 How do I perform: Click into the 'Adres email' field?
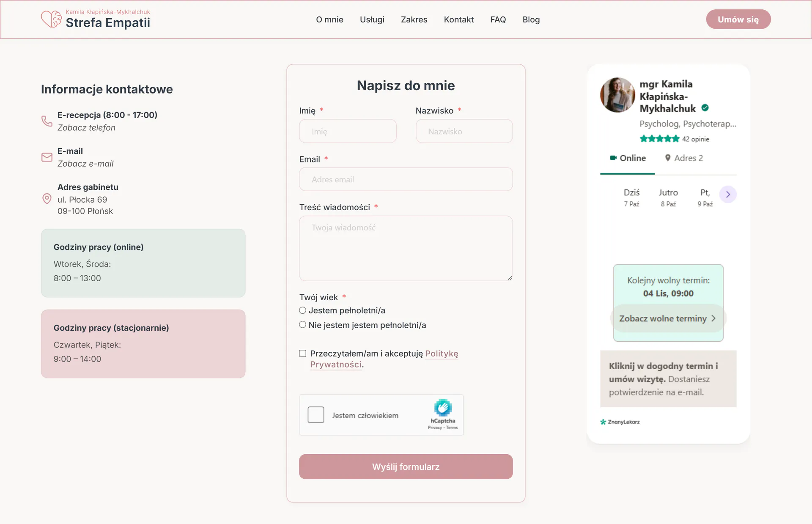[406, 179]
